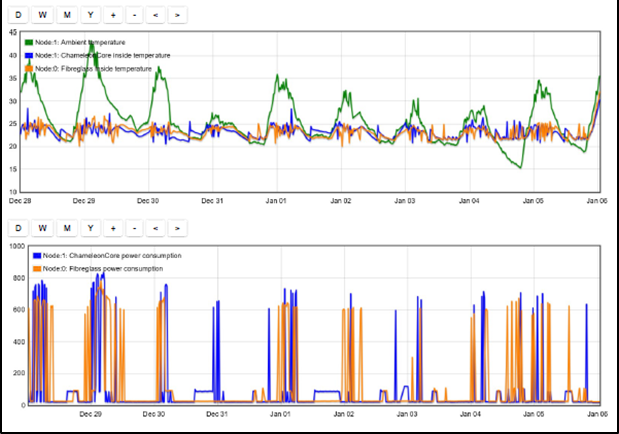Click the Dec 31 label on temperature axis

(212, 201)
